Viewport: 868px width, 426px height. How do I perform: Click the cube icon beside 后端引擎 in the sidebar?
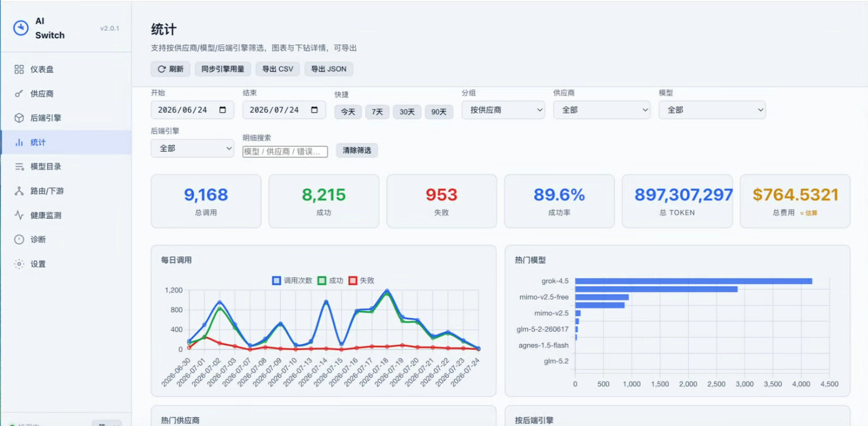[x=19, y=118]
